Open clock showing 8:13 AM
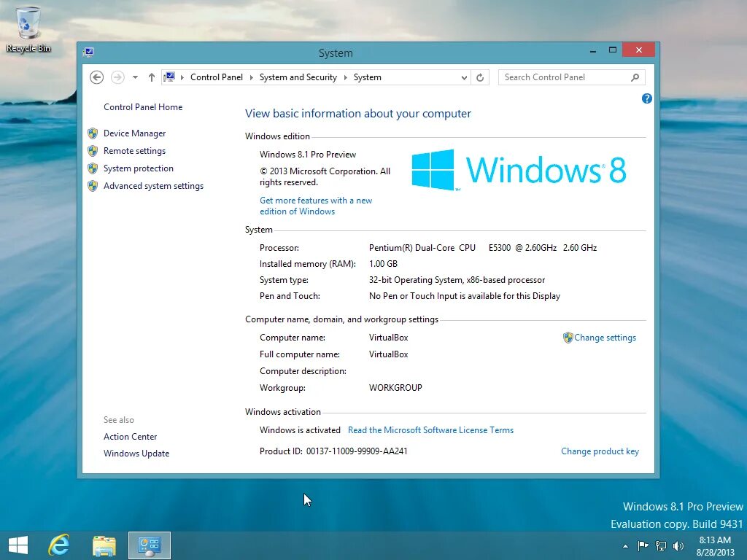Viewport: 747px width, 560px height. click(715, 546)
